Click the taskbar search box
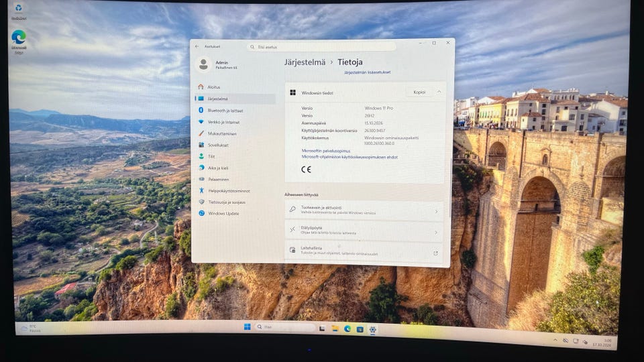644x362 pixels. coord(284,327)
